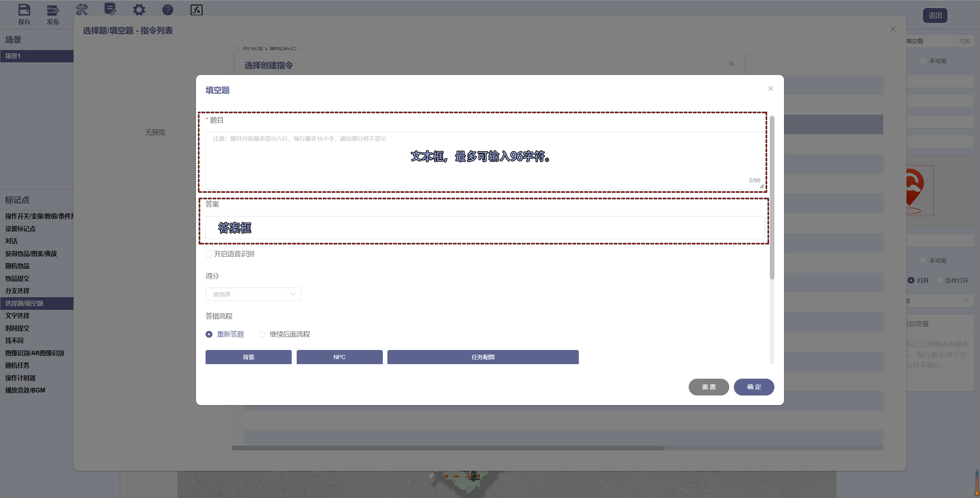980x498 pixels.
Task: Click the notes edit icon in toolbar
Action: point(110,10)
